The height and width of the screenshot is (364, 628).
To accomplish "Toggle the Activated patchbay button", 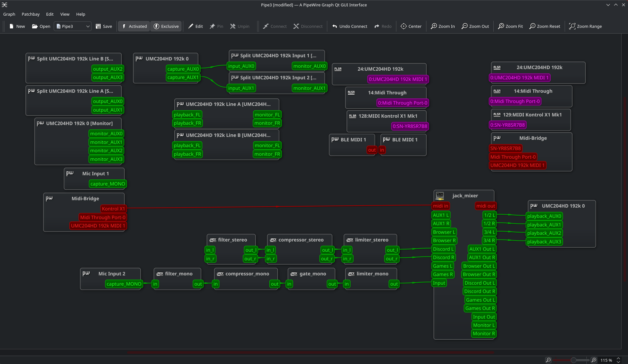I will click(134, 26).
